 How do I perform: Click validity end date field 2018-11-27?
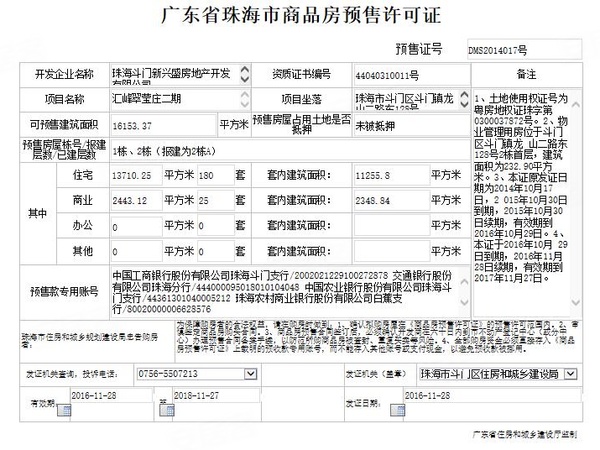coord(216,395)
